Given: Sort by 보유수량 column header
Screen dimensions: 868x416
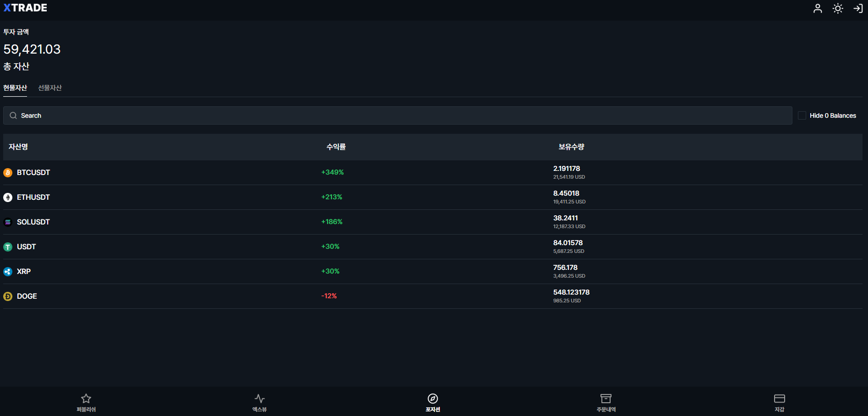Looking at the screenshot, I should coord(571,147).
